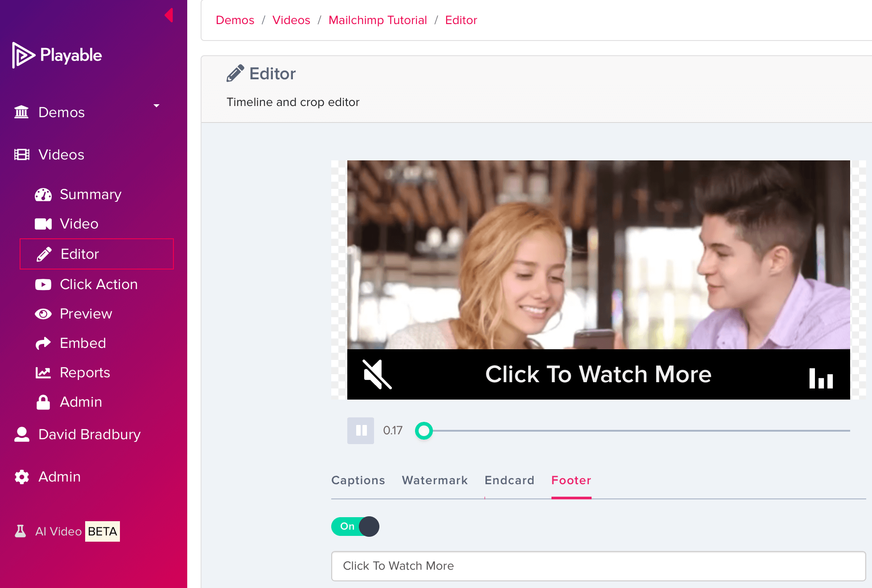Click the Embed share-arrow icon

click(43, 343)
